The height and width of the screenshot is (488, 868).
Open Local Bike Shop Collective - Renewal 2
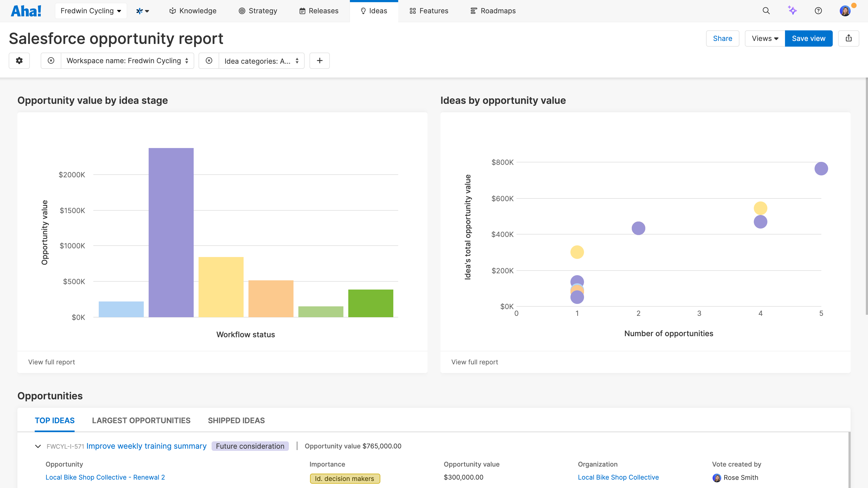coord(105,477)
